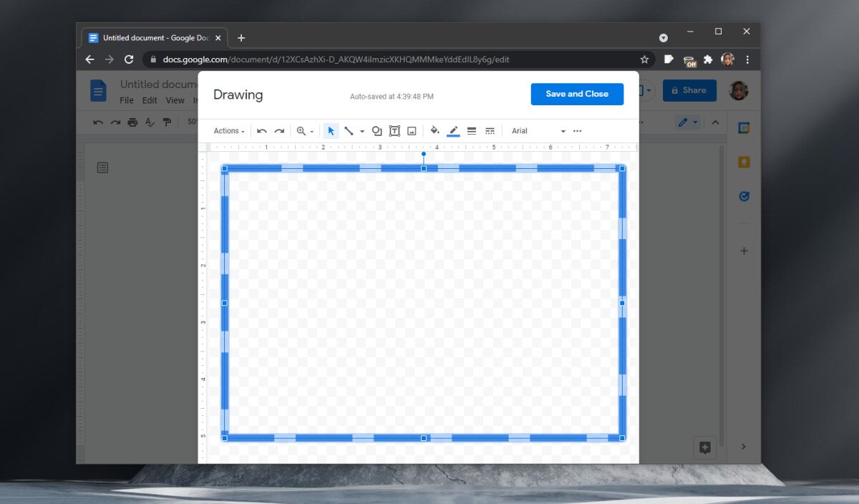This screenshot has height=504, width=859.
Task: Insert an Image in the drawing
Action: click(412, 130)
